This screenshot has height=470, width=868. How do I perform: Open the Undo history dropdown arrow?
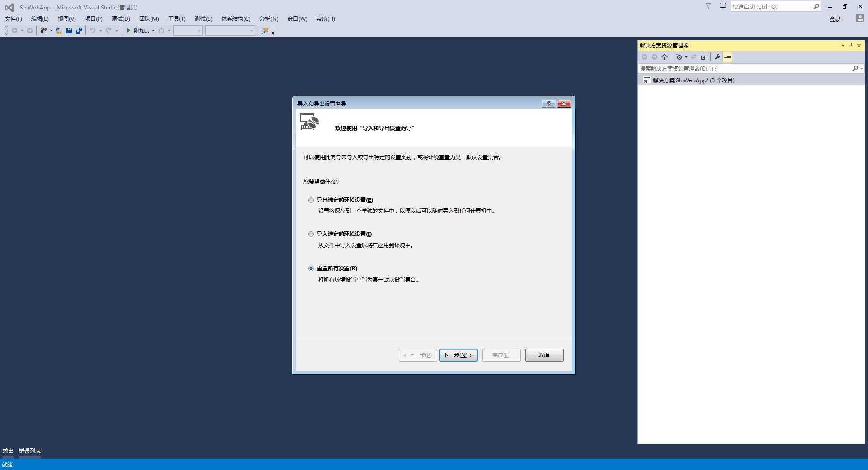click(100, 30)
